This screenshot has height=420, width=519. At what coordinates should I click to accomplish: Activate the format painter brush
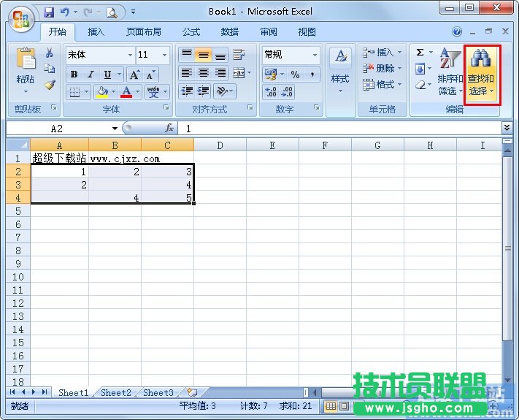click(50, 85)
